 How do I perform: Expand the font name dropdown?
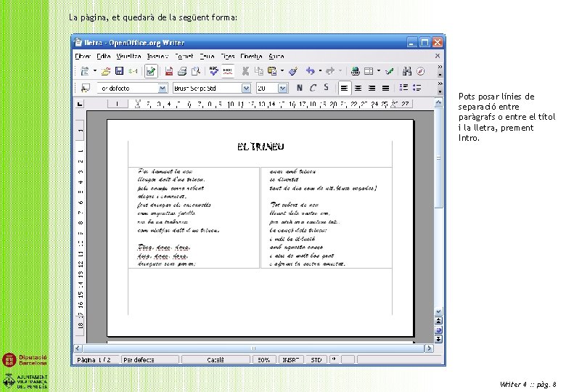click(246, 88)
